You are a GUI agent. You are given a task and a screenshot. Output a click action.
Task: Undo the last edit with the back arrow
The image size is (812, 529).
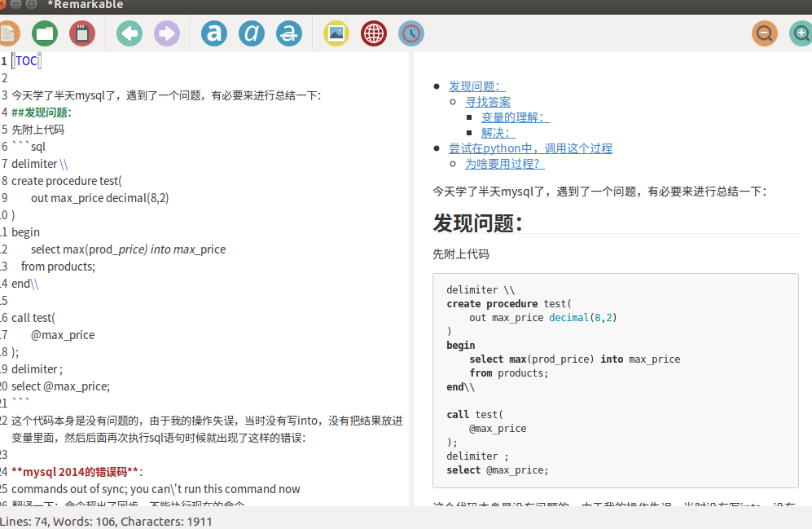point(129,33)
